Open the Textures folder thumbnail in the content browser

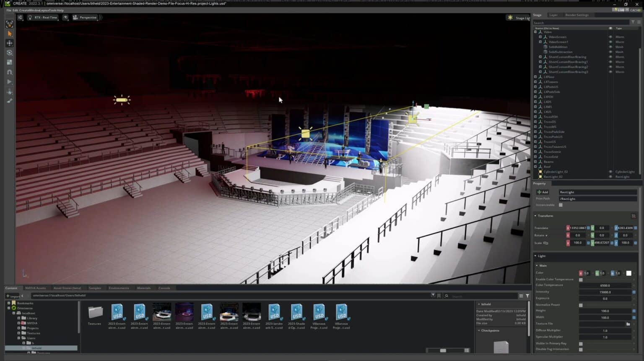tap(94, 313)
